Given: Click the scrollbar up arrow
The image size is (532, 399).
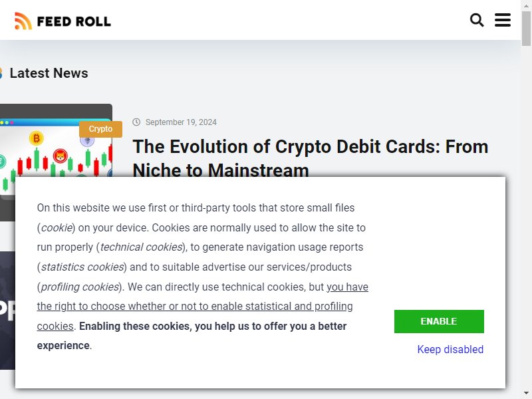Looking at the screenshot, I should (x=526, y=5).
